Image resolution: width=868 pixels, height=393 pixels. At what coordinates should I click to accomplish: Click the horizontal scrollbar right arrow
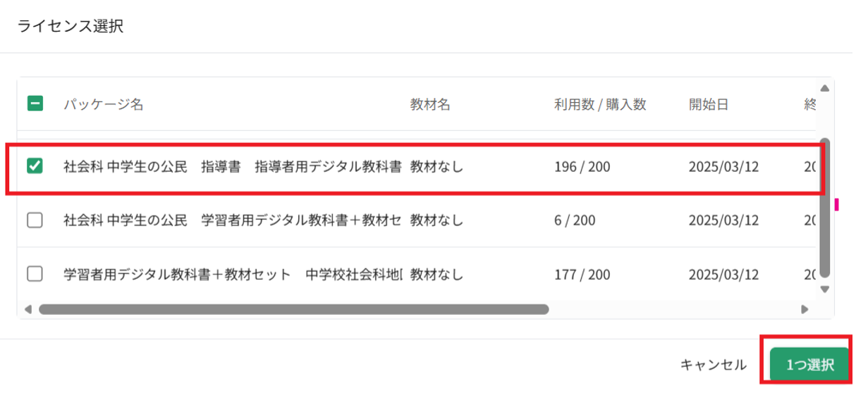(805, 309)
